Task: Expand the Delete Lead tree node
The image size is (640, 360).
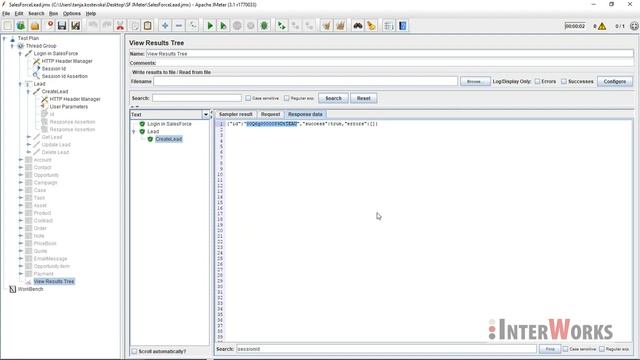Action: click(x=28, y=152)
